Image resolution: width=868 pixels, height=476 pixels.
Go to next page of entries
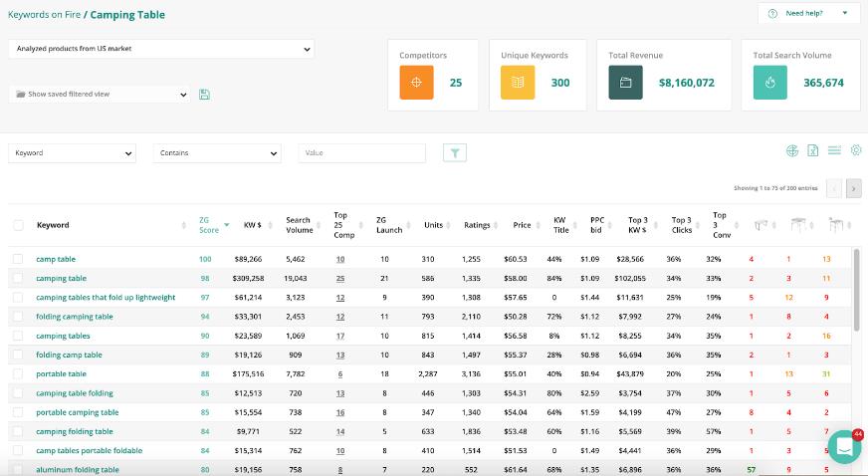tap(854, 189)
